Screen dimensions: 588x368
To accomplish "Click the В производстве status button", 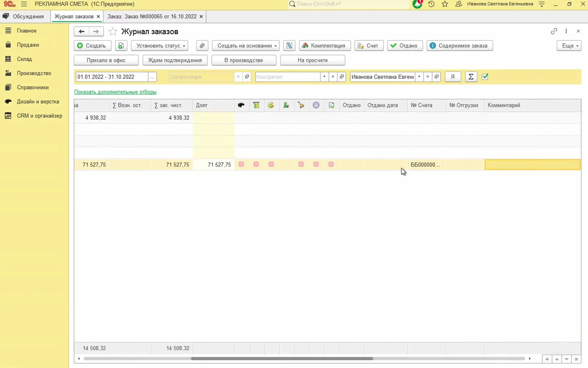I will coord(244,60).
